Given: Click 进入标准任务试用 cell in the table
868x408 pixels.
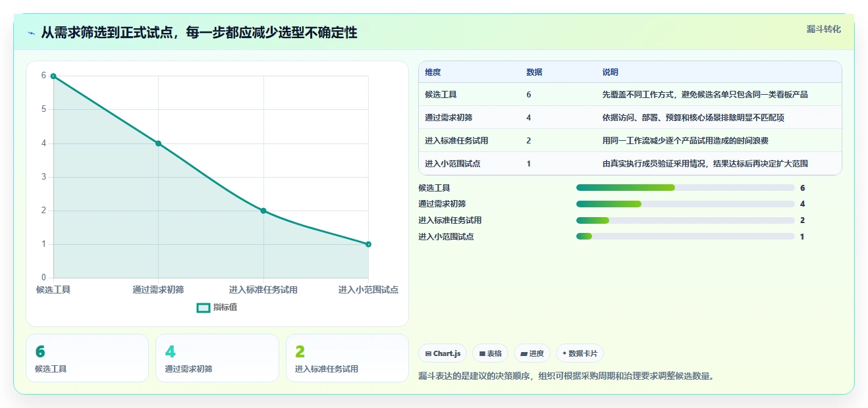Looking at the screenshot, I should point(457,141).
